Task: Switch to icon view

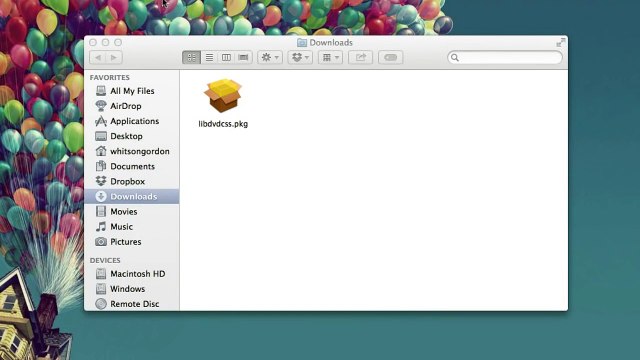Action: coord(191,58)
